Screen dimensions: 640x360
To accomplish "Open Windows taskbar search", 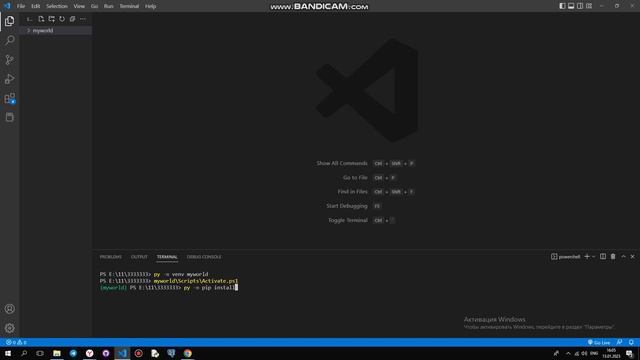I will coord(24,353).
